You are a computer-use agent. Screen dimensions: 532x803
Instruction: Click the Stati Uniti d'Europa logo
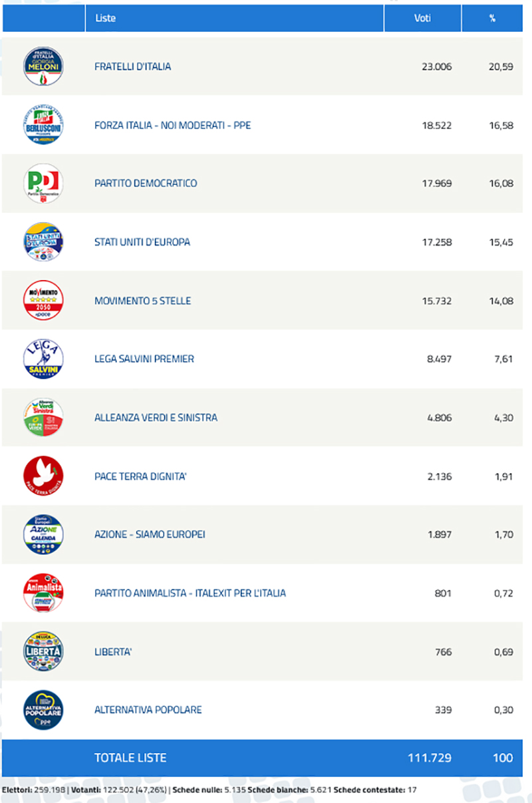pos(43,242)
